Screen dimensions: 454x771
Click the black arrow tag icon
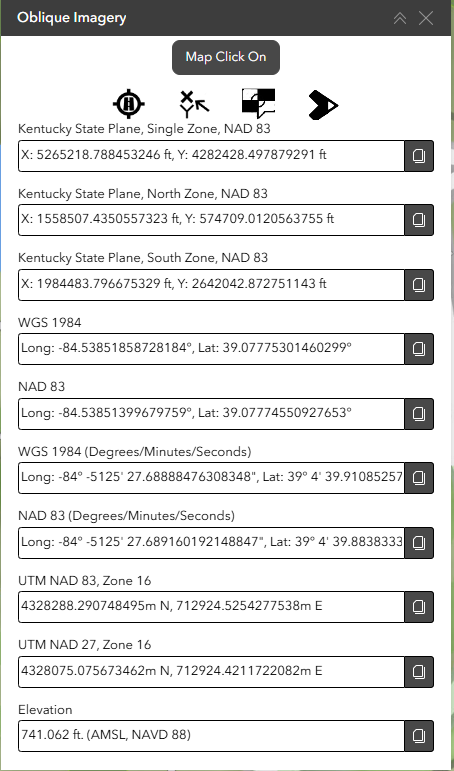point(323,104)
